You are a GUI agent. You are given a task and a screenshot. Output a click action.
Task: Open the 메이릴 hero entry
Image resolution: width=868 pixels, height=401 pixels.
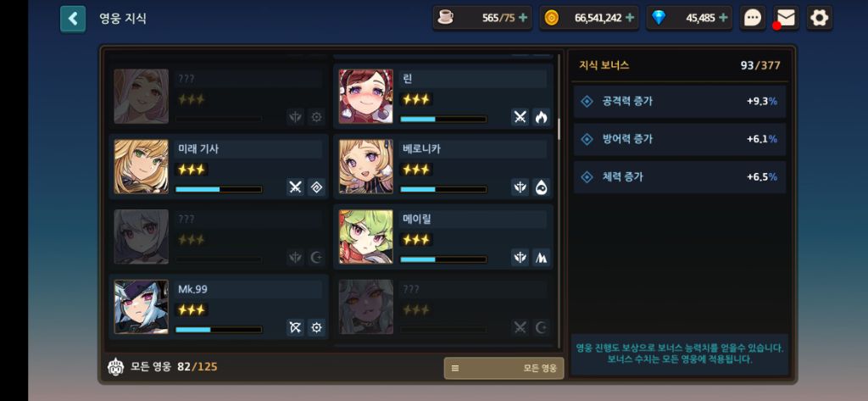pyautogui.click(x=443, y=237)
